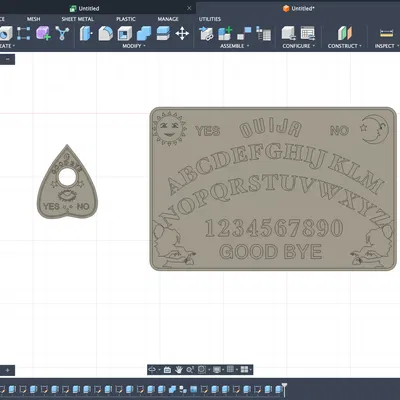Expand the CONFIGURE panel dropdown
This screenshot has width=400, height=400.
(x=298, y=46)
